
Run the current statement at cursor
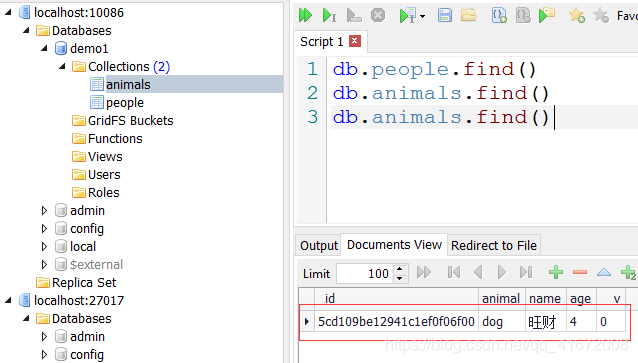click(329, 15)
